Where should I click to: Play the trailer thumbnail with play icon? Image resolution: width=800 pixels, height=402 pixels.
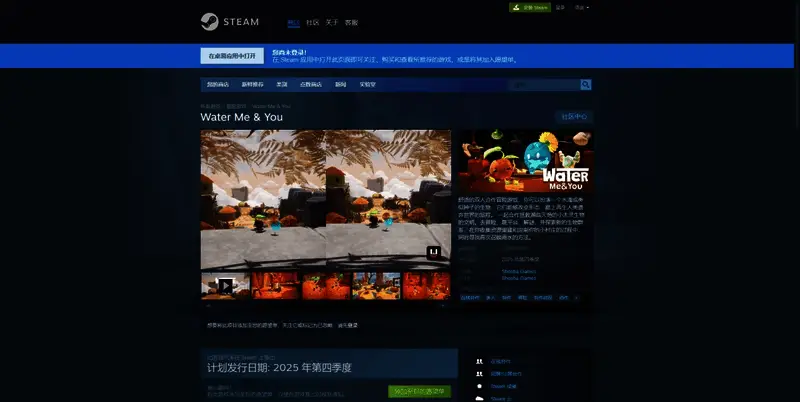click(225, 285)
